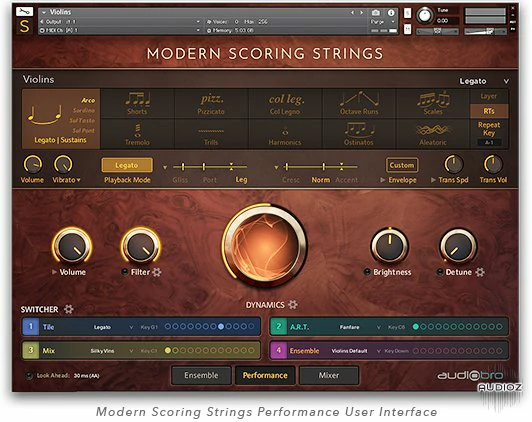Select the Tremolo articulation
This screenshot has height=422, width=532.
[x=137, y=134]
